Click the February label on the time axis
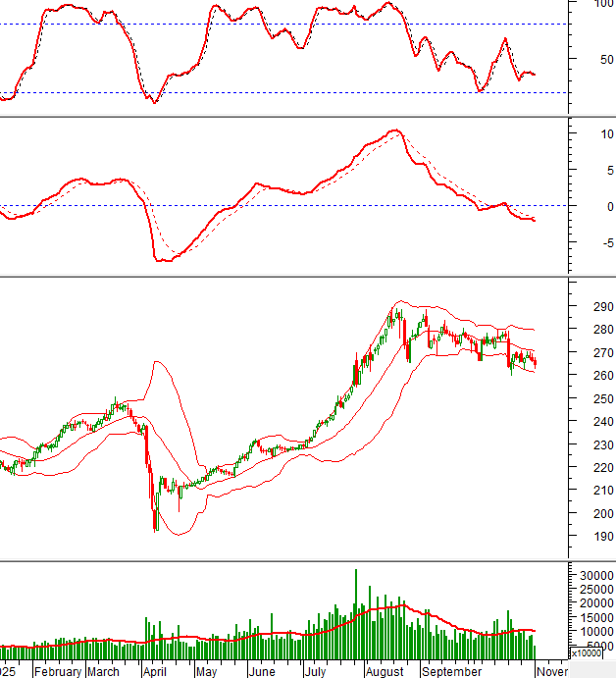Viewport: 616px width, 678px height. pyautogui.click(x=59, y=671)
